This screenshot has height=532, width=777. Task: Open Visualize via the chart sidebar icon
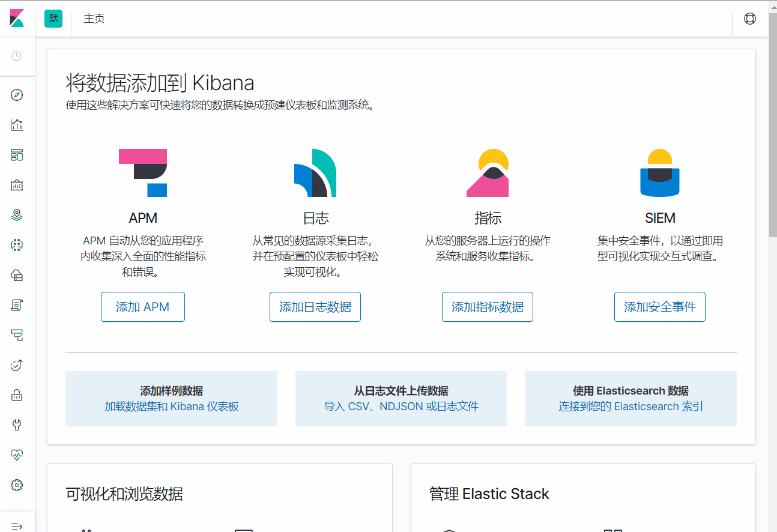[x=17, y=125]
